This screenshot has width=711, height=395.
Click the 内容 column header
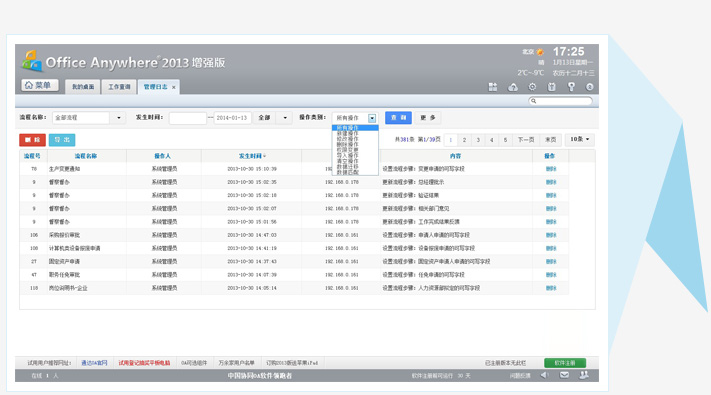pos(455,156)
